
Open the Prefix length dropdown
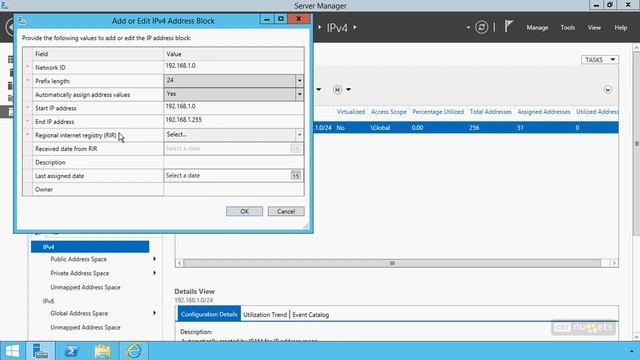click(299, 81)
